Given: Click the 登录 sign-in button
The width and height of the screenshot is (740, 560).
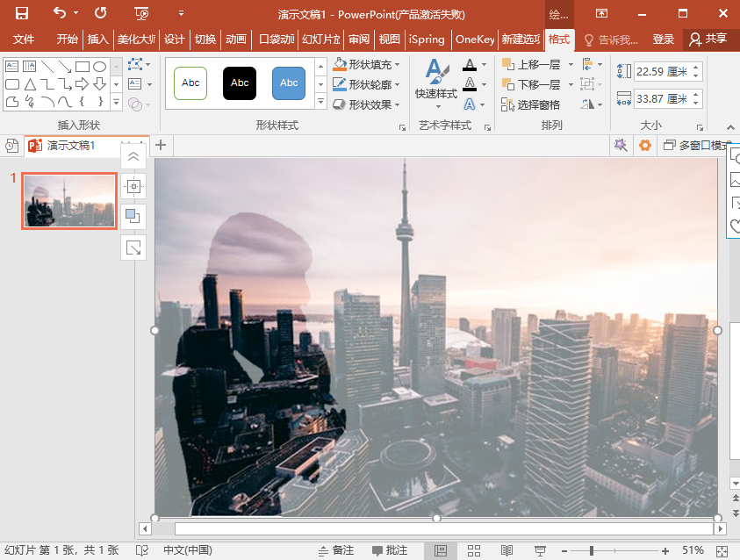Looking at the screenshot, I should point(663,39).
